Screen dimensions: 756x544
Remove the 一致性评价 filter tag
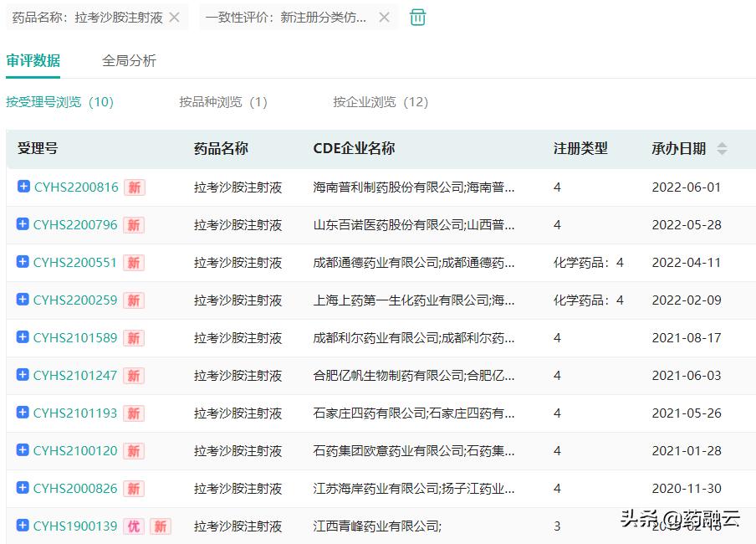click(384, 18)
